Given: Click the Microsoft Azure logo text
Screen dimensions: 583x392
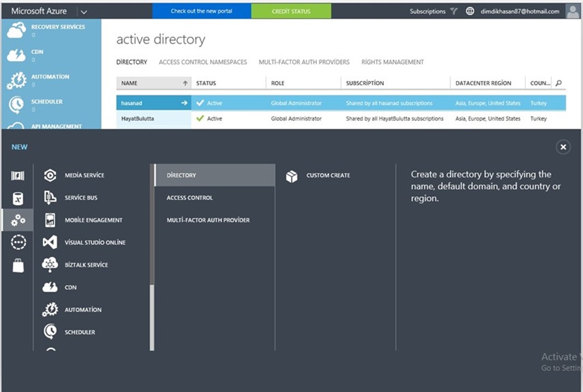Looking at the screenshot, I should (x=39, y=11).
